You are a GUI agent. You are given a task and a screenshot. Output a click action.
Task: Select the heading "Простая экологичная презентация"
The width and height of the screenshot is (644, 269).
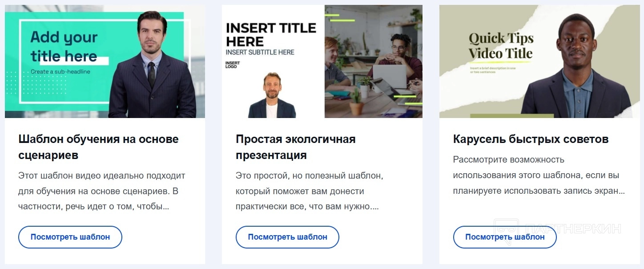(296, 147)
